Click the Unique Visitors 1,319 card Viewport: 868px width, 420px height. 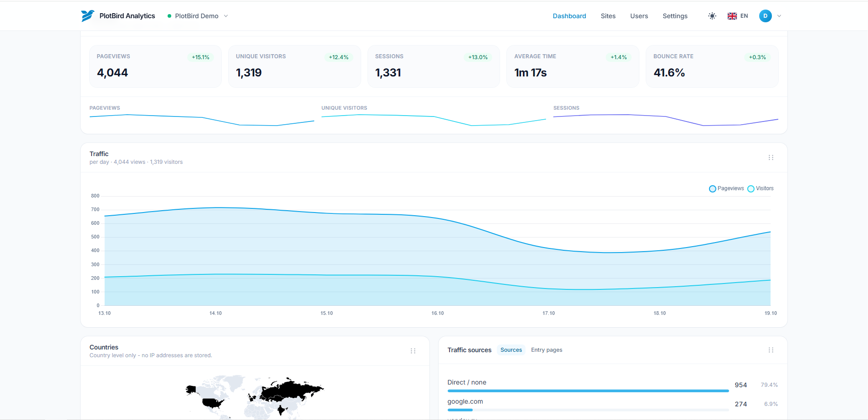click(295, 66)
